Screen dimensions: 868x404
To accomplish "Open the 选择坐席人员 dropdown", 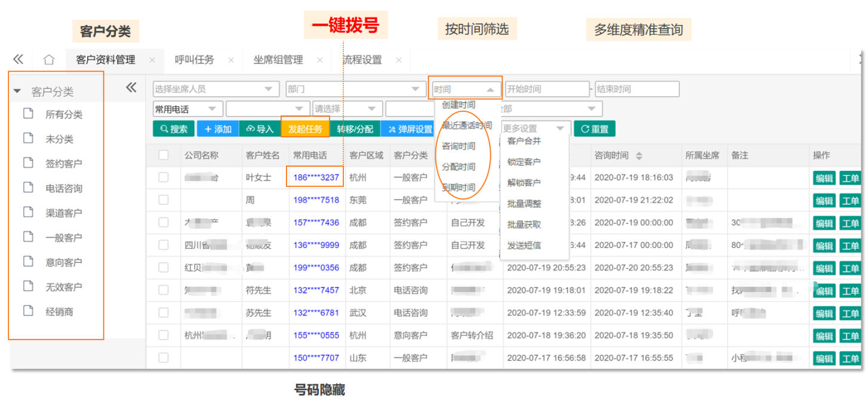I will tap(216, 89).
